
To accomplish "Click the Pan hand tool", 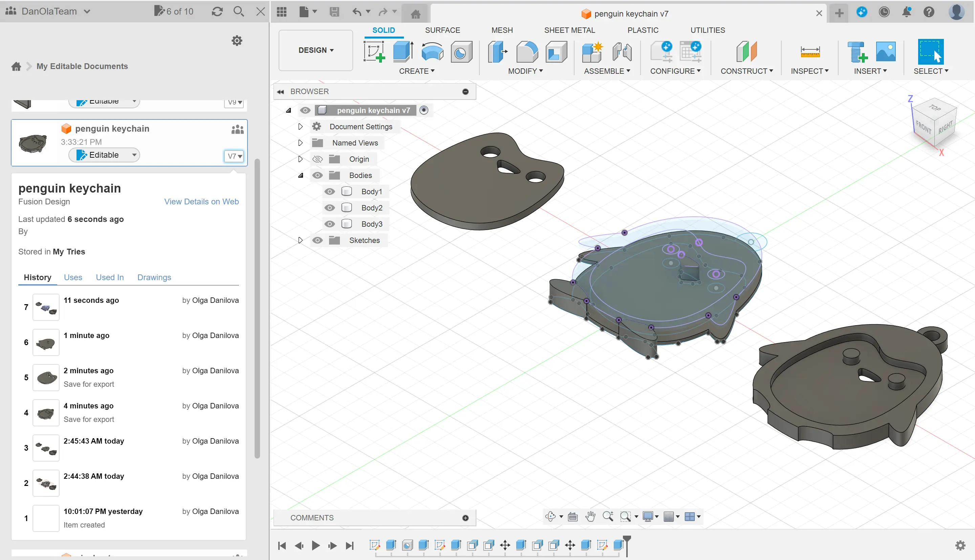I will tap(590, 516).
